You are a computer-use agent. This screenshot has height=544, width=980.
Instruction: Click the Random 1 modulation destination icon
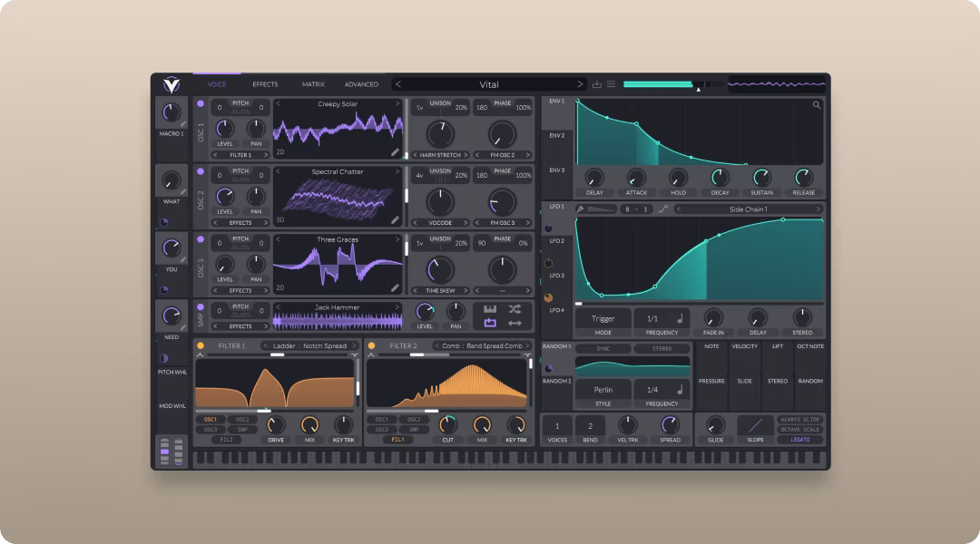(548, 368)
